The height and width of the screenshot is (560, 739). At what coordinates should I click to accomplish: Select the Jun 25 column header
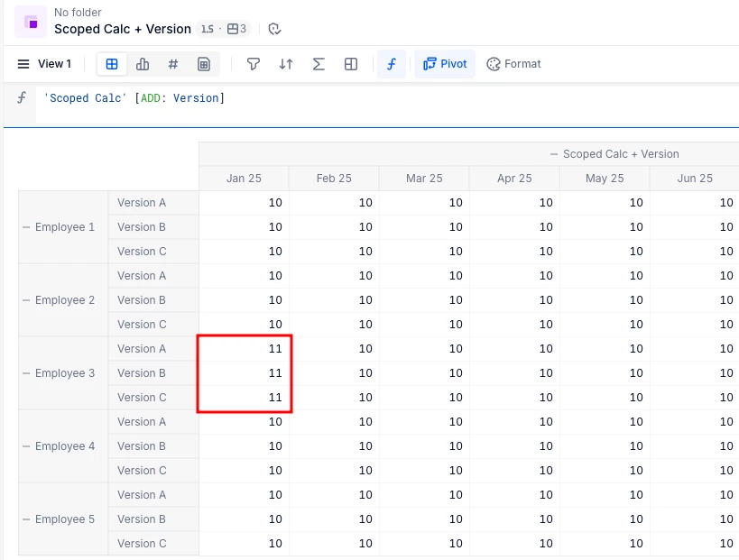pos(695,179)
